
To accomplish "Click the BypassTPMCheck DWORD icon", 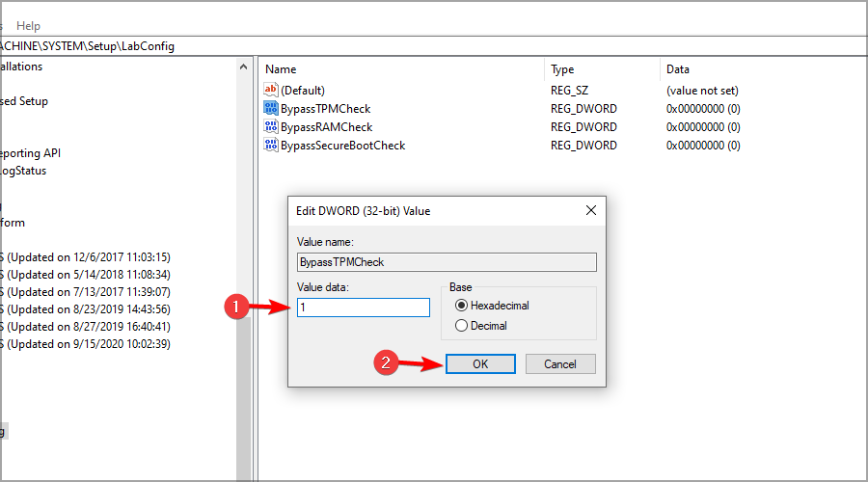I will [270, 109].
